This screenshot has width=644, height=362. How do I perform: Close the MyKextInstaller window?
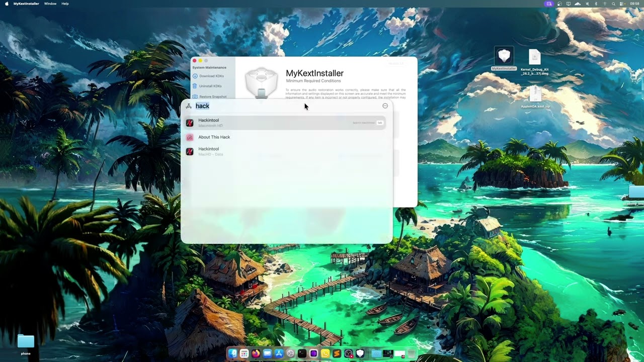194,61
